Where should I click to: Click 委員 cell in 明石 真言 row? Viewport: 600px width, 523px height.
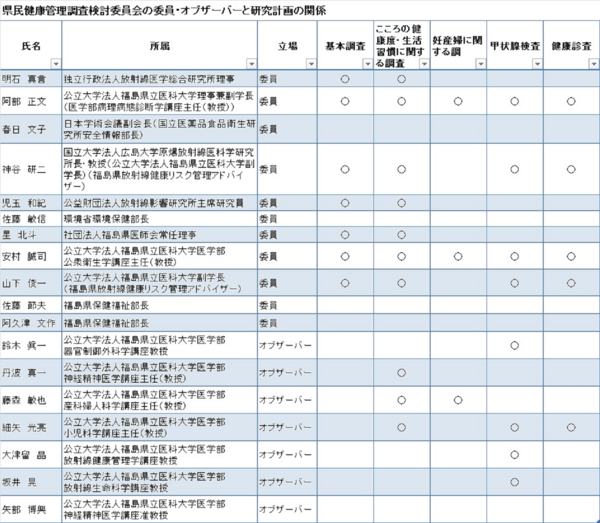[287, 79]
